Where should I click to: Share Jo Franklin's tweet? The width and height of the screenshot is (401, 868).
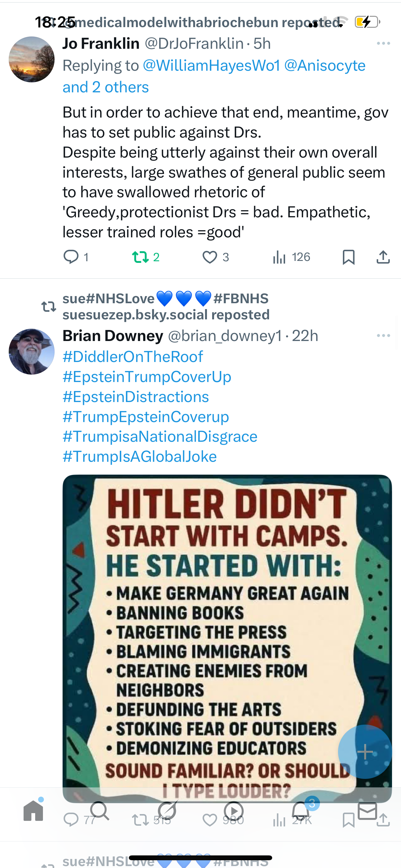click(x=383, y=257)
